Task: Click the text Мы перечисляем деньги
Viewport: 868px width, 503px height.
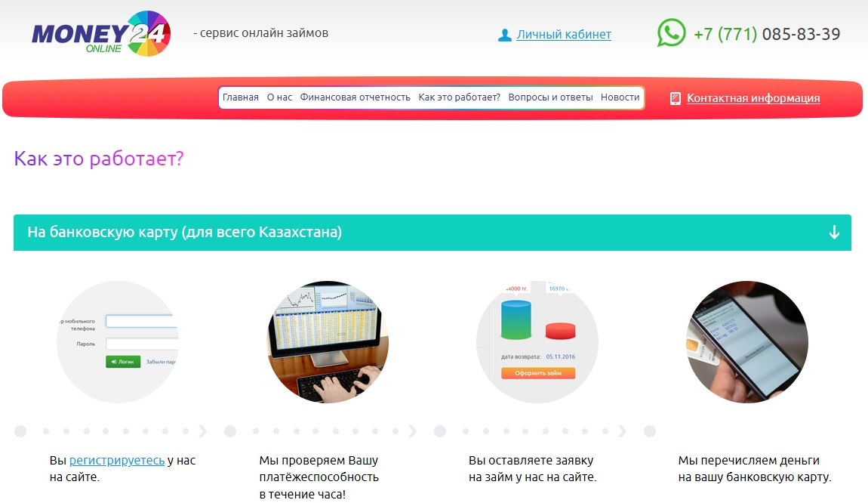Action: tap(749, 461)
